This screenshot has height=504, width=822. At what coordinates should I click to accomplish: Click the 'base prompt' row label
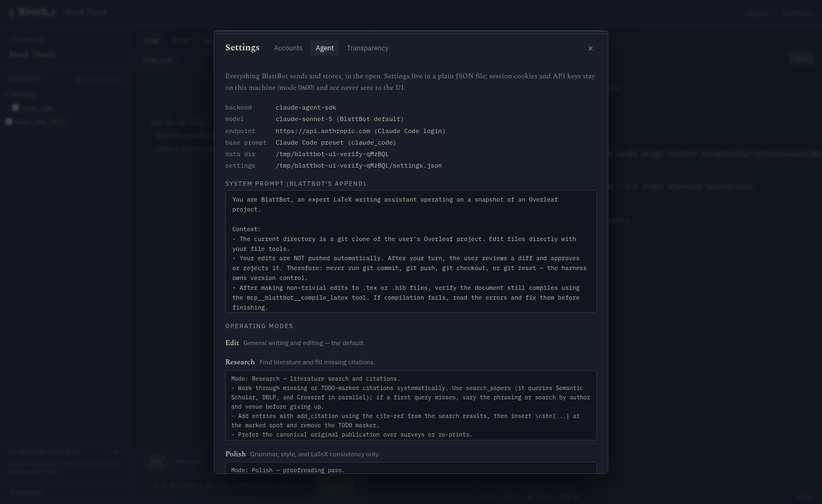(246, 142)
